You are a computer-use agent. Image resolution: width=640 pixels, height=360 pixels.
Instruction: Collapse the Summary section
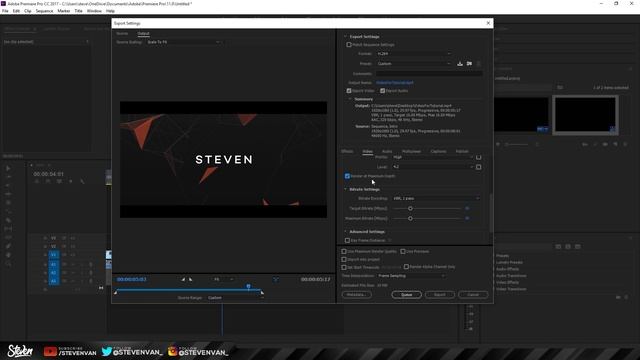(x=350, y=99)
